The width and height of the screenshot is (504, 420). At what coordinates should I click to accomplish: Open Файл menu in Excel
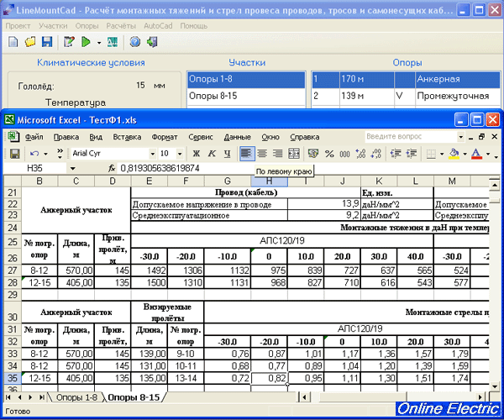(x=34, y=137)
